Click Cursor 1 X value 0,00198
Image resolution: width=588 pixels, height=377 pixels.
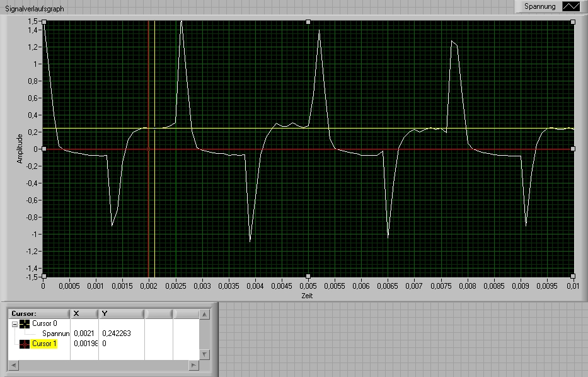[x=86, y=344]
